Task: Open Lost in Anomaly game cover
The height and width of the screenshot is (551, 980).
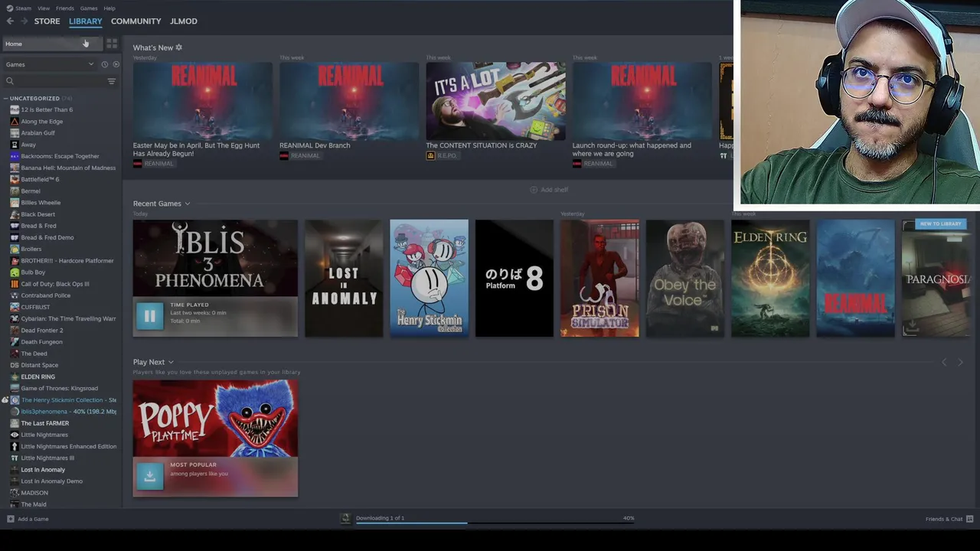Action: 344,279
